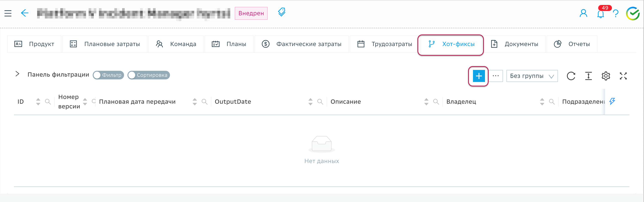Switch to the Команда tab
Screen dimensions: 644x202
[x=176, y=44]
